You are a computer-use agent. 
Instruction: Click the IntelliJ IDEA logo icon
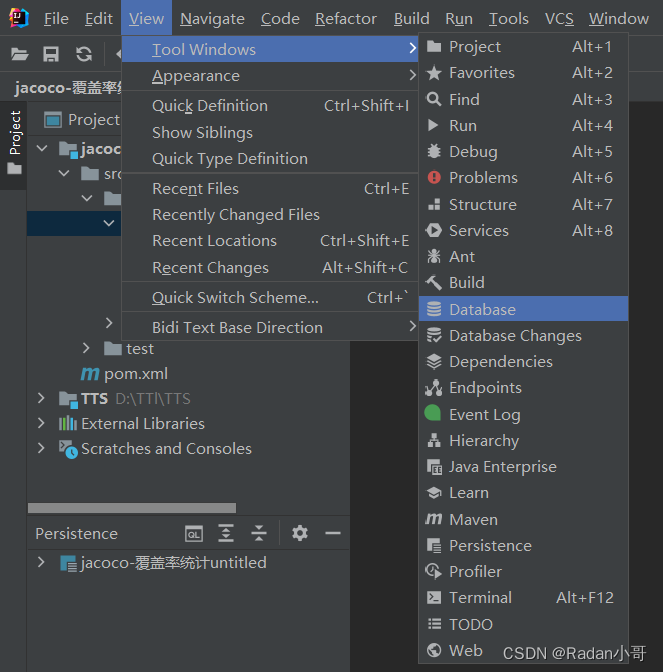(18, 18)
